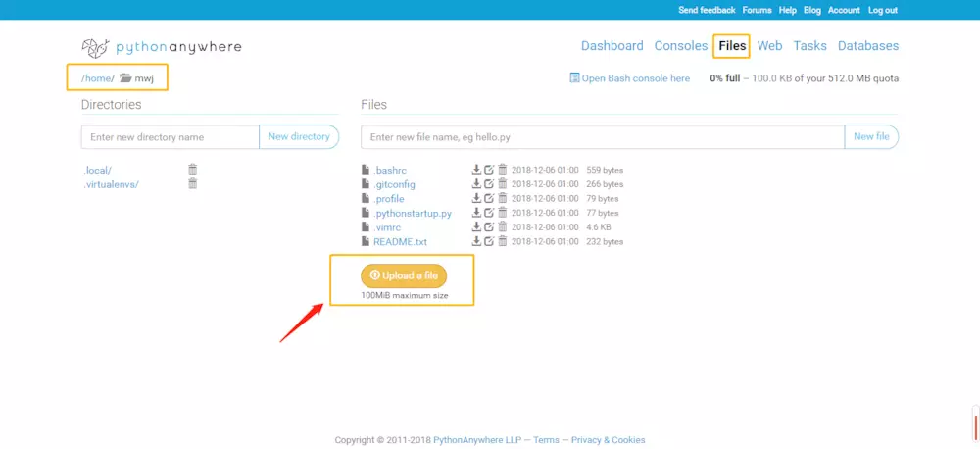The height and width of the screenshot is (449, 980).
Task: Edit the README.txt file
Action: pyautogui.click(x=489, y=241)
